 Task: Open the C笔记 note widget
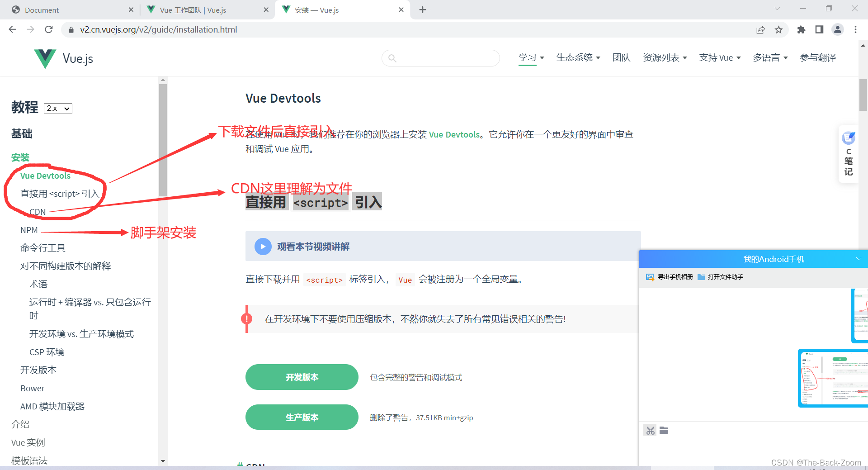pyautogui.click(x=849, y=154)
